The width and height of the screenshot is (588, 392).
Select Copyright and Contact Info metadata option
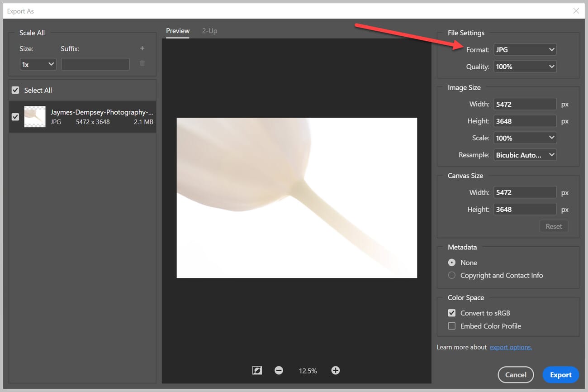coord(451,275)
